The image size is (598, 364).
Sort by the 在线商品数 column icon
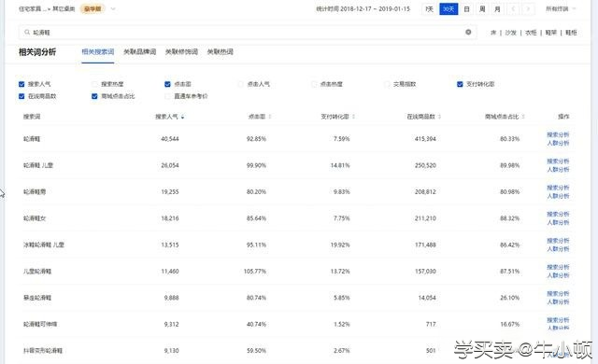(440, 117)
